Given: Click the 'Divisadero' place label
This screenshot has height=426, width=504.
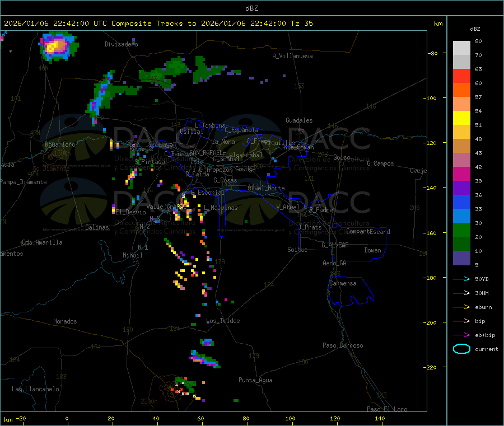Looking at the screenshot, I should click(x=121, y=44).
